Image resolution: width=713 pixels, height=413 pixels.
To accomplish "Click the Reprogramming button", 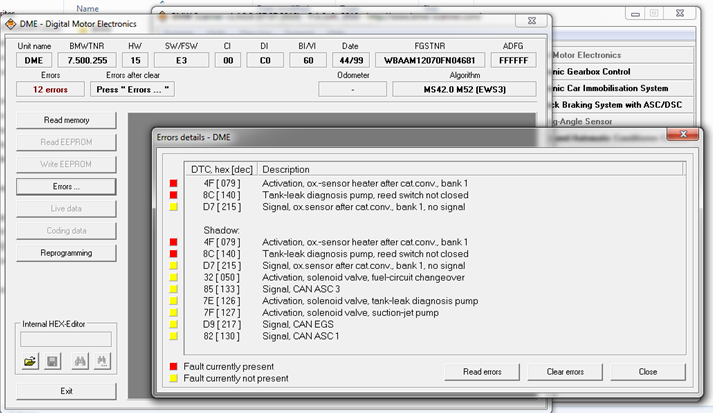I will tap(66, 252).
